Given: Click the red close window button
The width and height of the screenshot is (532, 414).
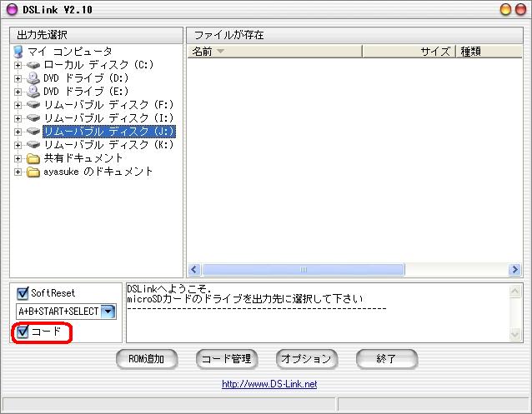Looking at the screenshot, I should point(520,9).
